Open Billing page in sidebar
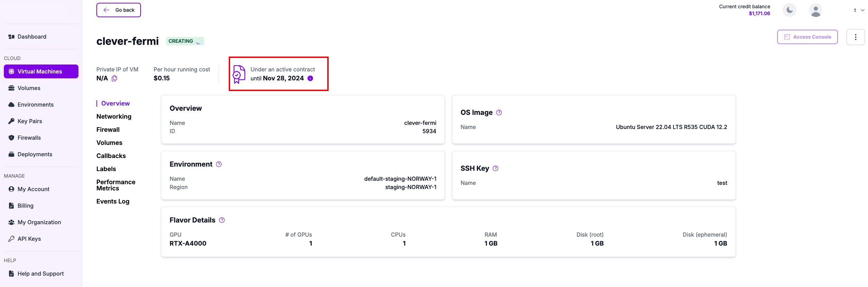This screenshot has height=287, width=868. pyautogui.click(x=26, y=206)
